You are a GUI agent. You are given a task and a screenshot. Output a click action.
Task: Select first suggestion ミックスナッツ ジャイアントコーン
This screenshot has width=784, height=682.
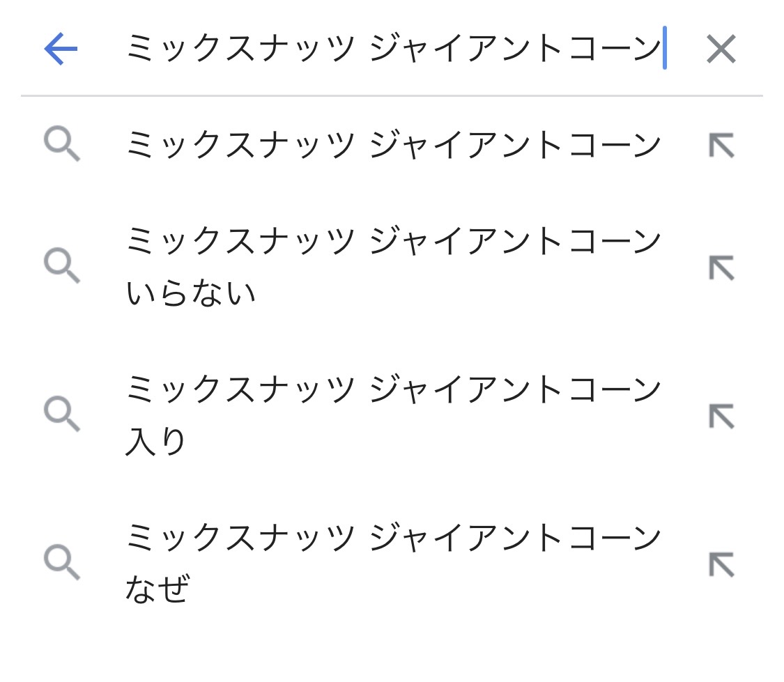[x=392, y=145]
